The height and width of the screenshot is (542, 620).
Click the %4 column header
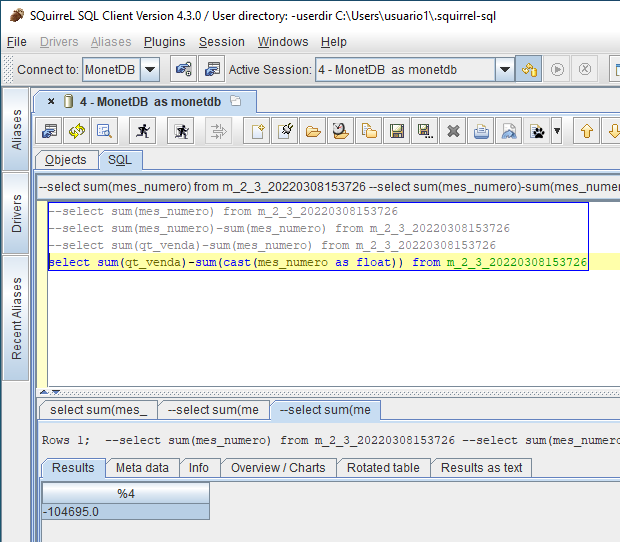point(126,493)
